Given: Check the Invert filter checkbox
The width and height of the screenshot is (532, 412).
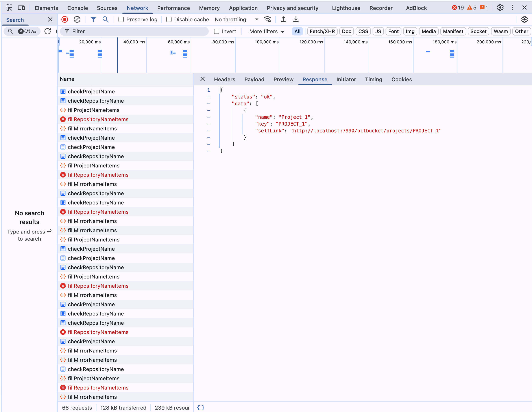Looking at the screenshot, I should coord(216,31).
